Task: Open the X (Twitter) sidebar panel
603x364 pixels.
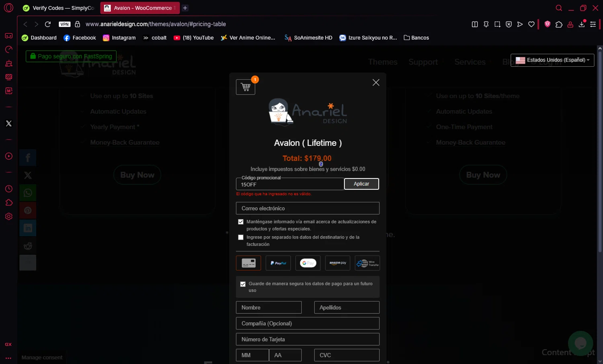Action: click(x=8, y=123)
